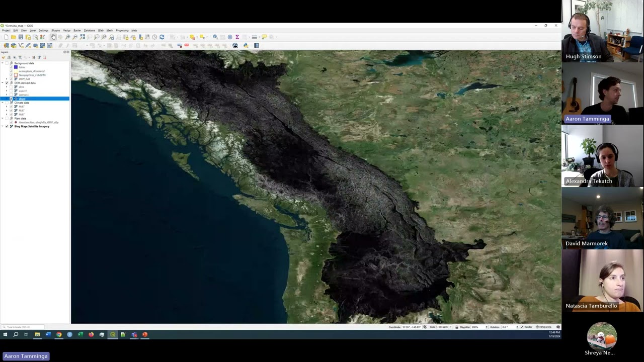Viewport: 644px width, 362px height.
Task: Open a project via the folder icon
Action: (14, 37)
